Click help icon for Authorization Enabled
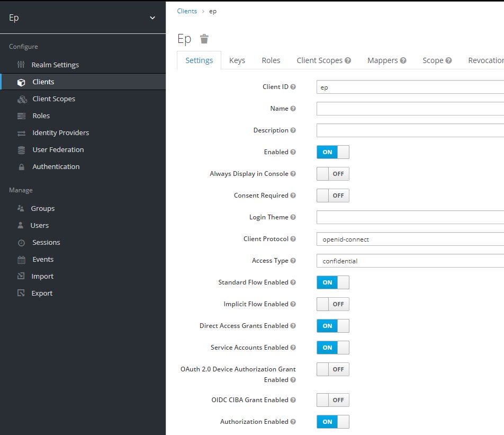The height and width of the screenshot is (435, 504). coord(293,422)
